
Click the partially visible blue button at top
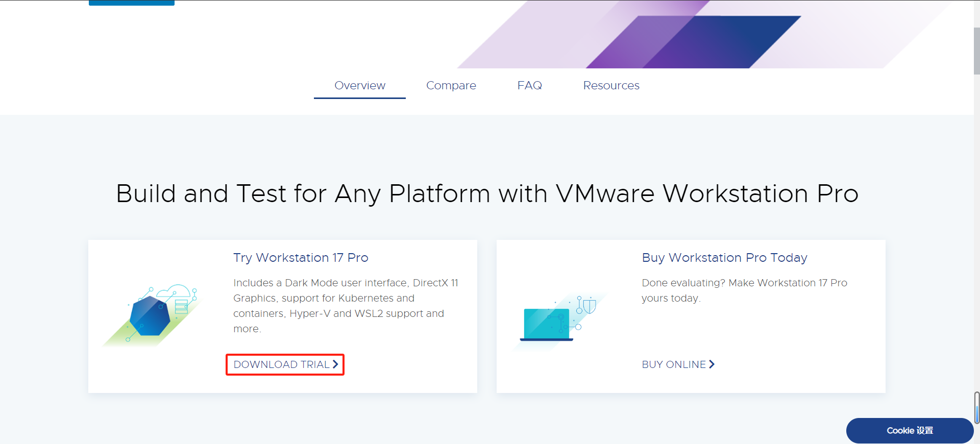tap(132, 3)
